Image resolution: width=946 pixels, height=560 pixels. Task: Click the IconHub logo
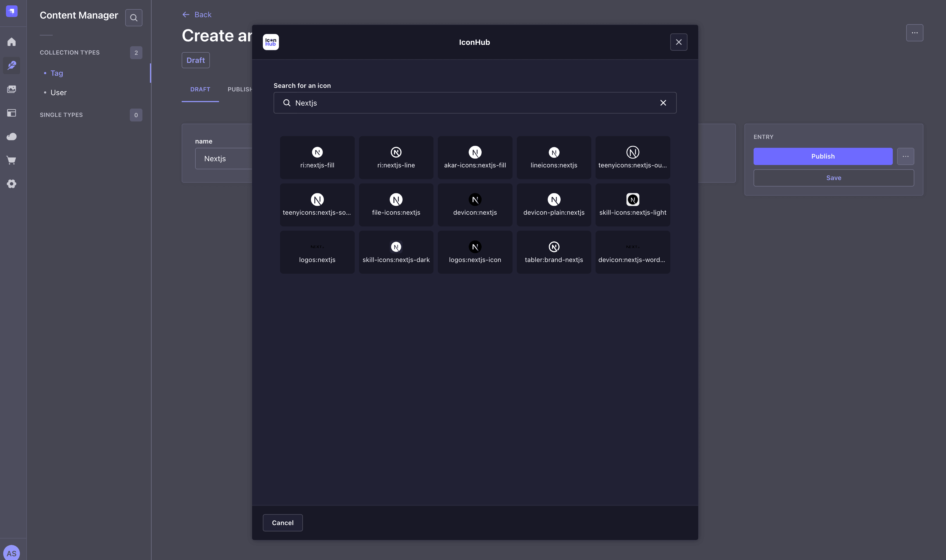pos(271,42)
